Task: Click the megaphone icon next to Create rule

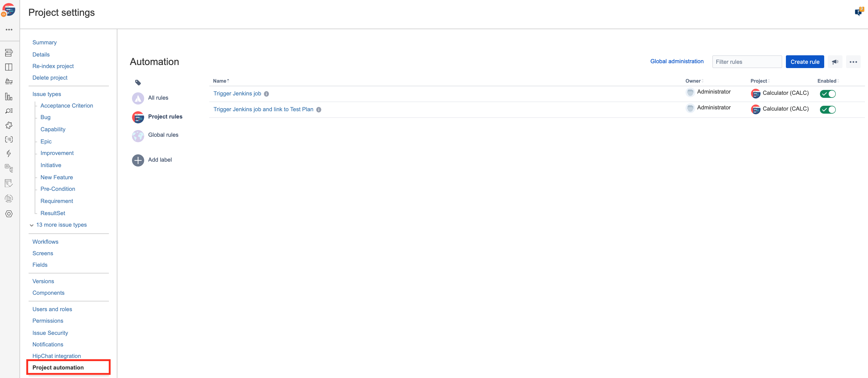Action: pos(835,62)
